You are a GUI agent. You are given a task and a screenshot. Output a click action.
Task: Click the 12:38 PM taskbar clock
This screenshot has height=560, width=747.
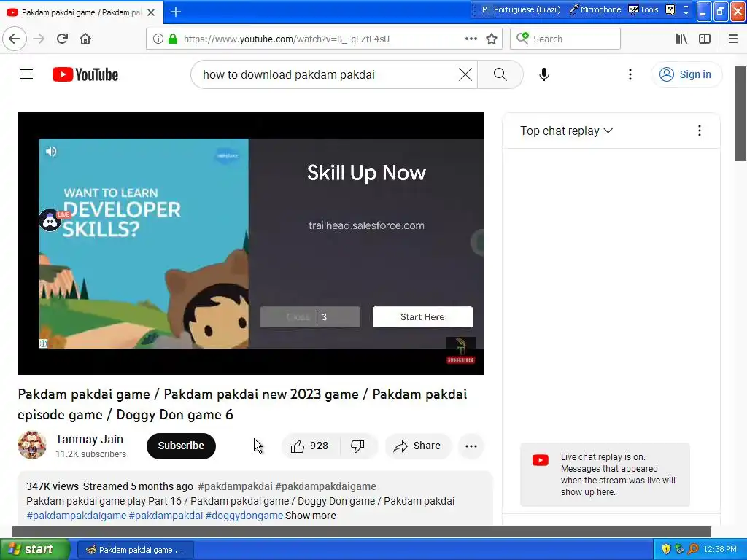click(720, 549)
